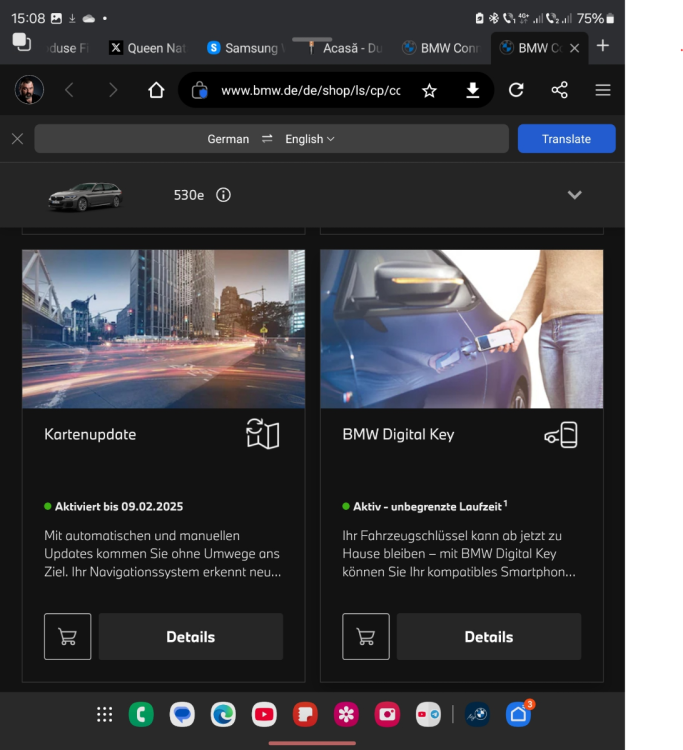This screenshot has height=750, width=683.
Task: Switch to the Queen Nat tab
Action: click(146, 47)
